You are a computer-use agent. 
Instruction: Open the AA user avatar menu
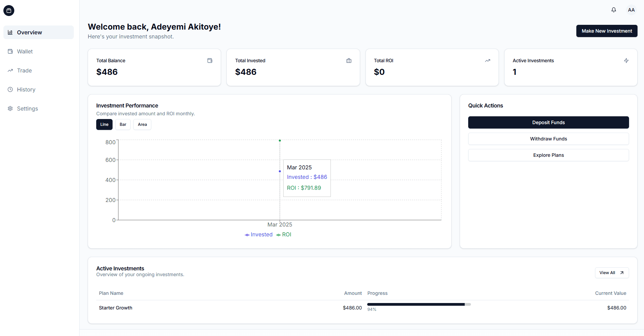[x=631, y=10]
